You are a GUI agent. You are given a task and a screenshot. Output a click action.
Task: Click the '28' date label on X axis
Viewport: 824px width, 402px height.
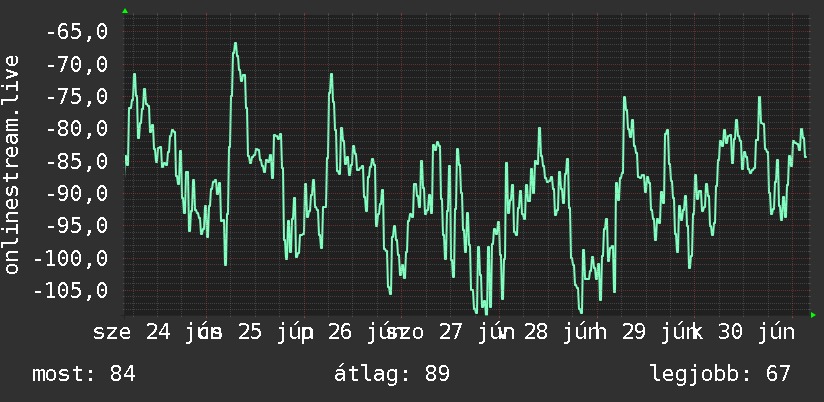pyautogui.click(x=536, y=333)
